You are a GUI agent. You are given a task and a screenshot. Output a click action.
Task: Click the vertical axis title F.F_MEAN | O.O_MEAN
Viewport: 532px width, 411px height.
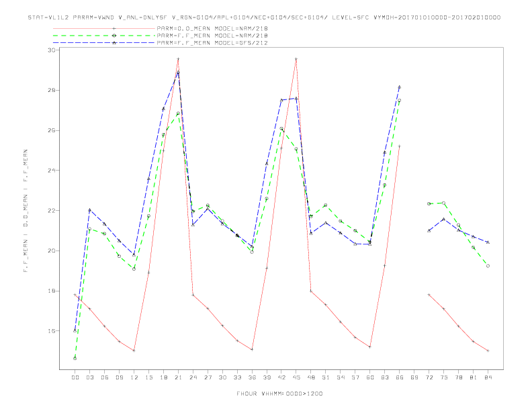26,211
